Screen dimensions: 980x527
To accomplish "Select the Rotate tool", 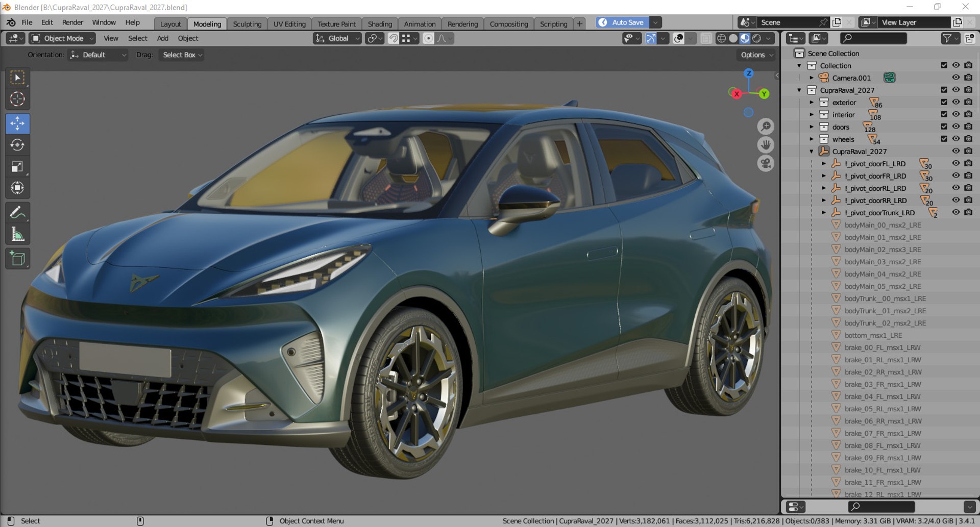I will coord(17,145).
